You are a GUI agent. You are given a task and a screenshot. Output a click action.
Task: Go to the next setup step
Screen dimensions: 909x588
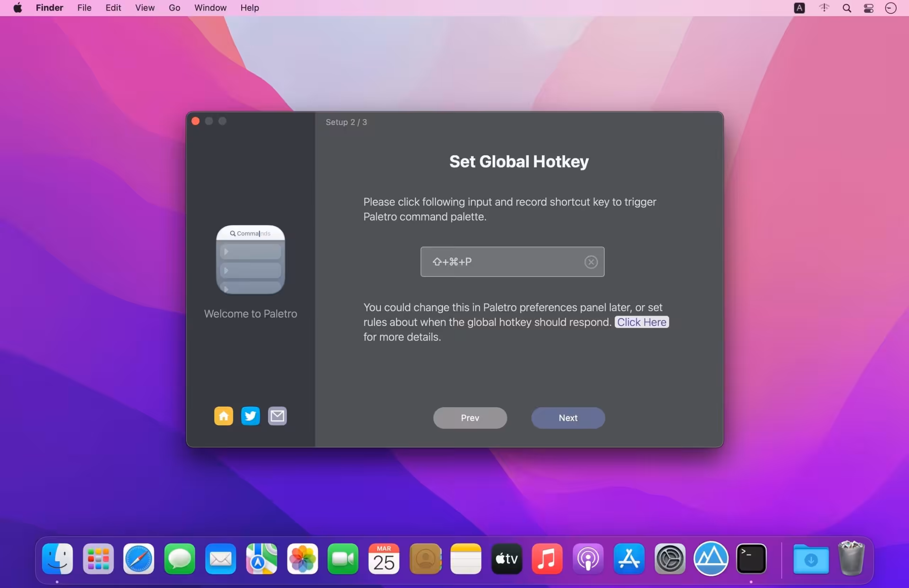(x=568, y=418)
